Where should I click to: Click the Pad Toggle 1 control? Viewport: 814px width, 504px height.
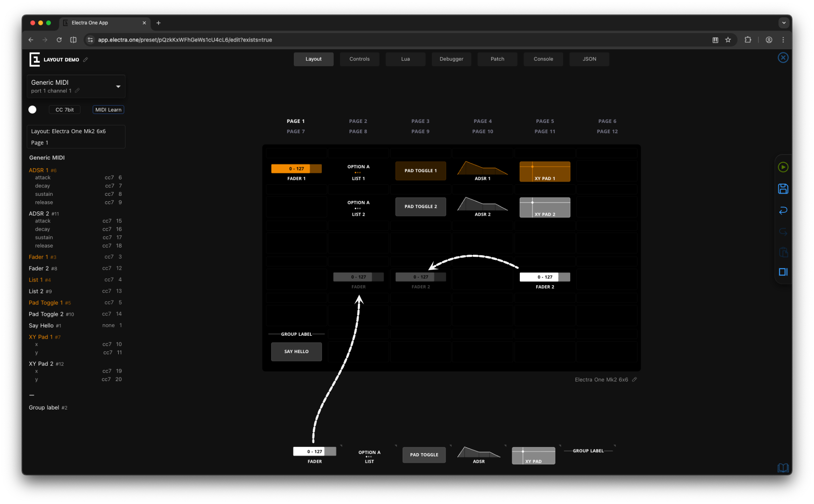coord(420,171)
